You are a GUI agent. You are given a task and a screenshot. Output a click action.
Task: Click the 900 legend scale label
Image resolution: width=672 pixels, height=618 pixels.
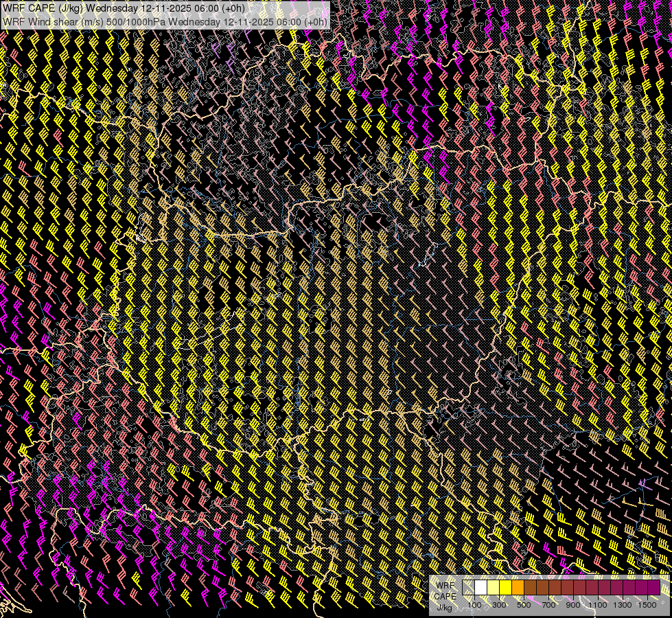click(573, 605)
